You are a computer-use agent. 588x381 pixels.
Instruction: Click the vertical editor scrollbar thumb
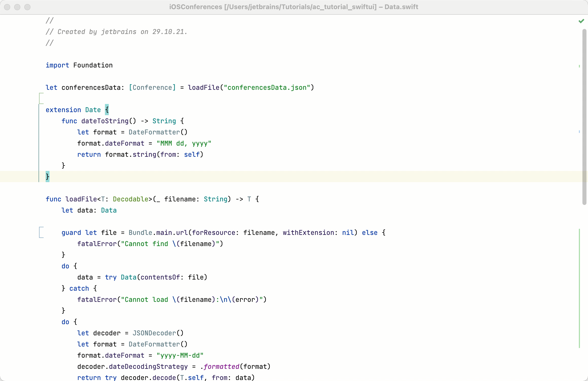[584, 117]
